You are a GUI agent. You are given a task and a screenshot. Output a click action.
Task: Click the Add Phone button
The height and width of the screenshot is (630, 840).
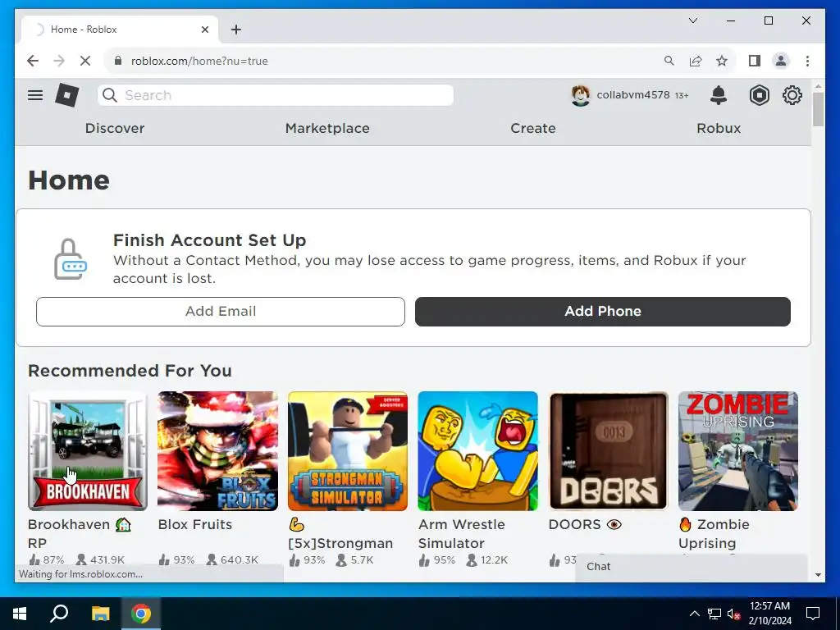(603, 311)
